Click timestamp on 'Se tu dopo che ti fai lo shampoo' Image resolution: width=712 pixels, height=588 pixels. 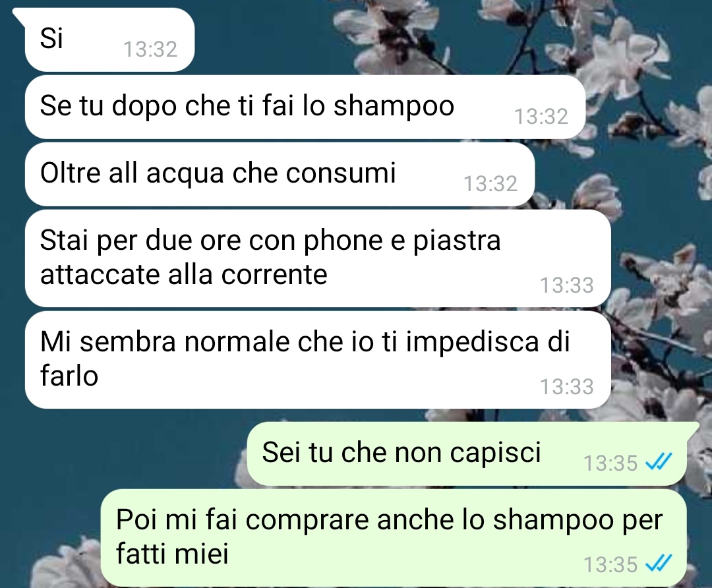(x=541, y=116)
